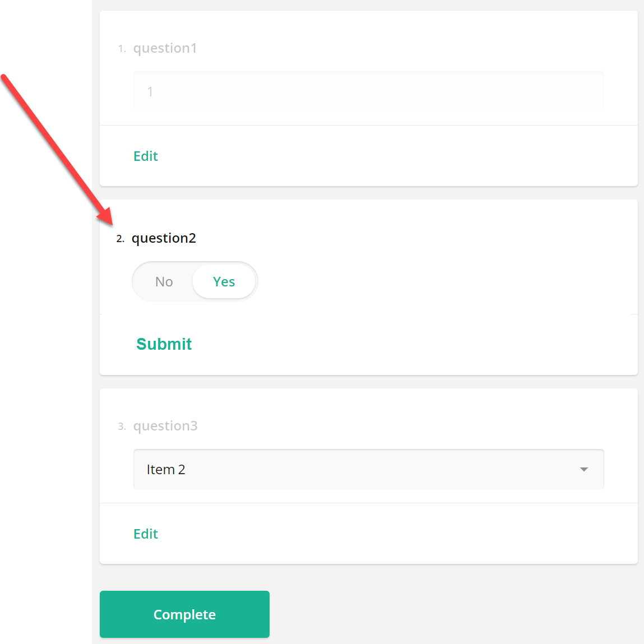
Task: Click the dropdown arrow next to Item 2
Action: pyautogui.click(x=583, y=469)
